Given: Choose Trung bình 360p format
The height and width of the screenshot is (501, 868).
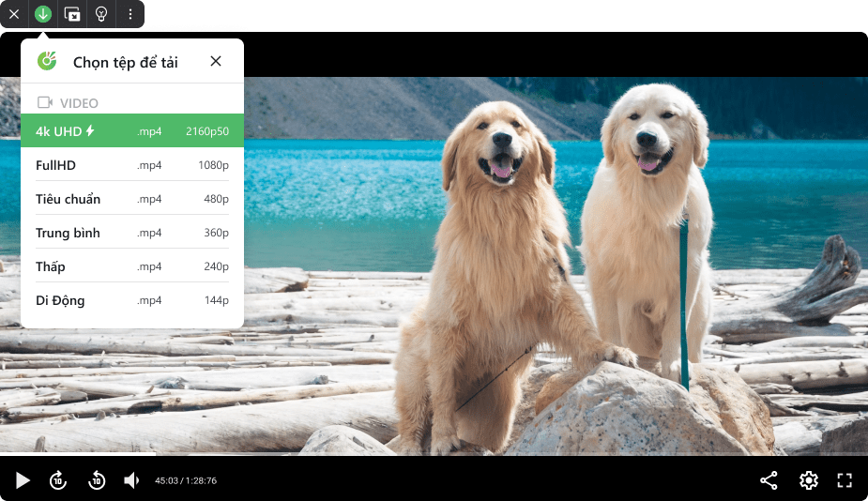Looking at the screenshot, I should pos(131,233).
